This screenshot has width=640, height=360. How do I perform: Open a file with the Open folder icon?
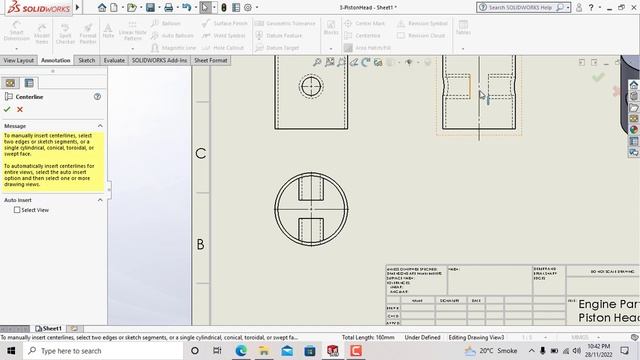[x=131, y=7]
